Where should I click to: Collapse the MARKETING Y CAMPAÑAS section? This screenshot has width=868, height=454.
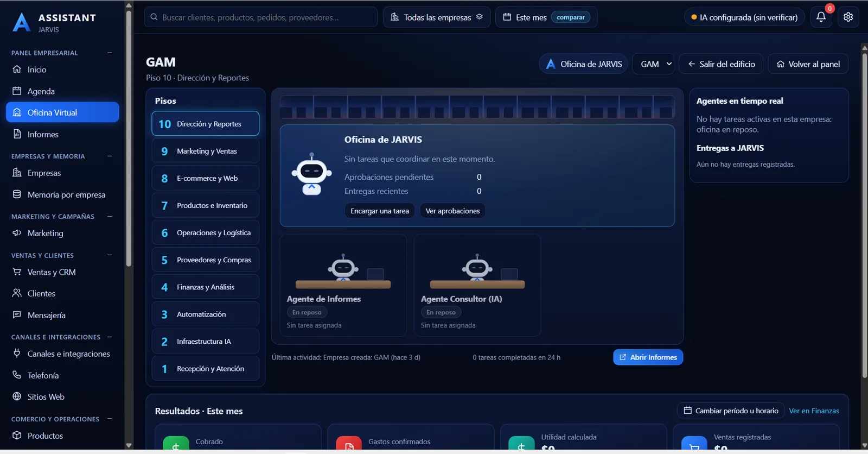(x=110, y=216)
